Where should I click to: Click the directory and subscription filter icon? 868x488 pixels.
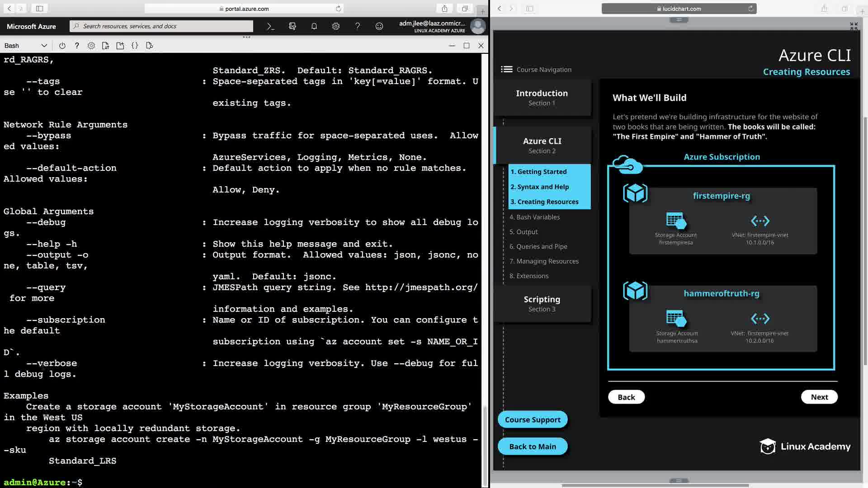pos(292,26)
